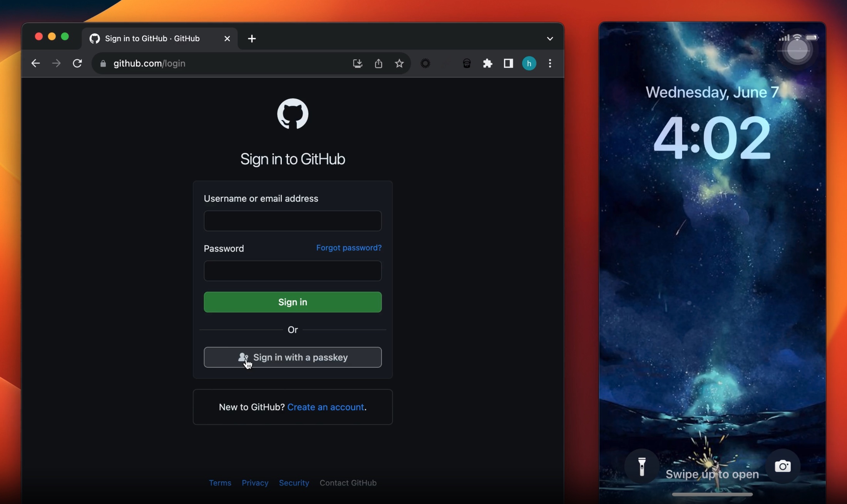Go back using the browser back arrow
The width and height of the screenshot is (847, 504).
pyautogui.click(x=35, y=63)
